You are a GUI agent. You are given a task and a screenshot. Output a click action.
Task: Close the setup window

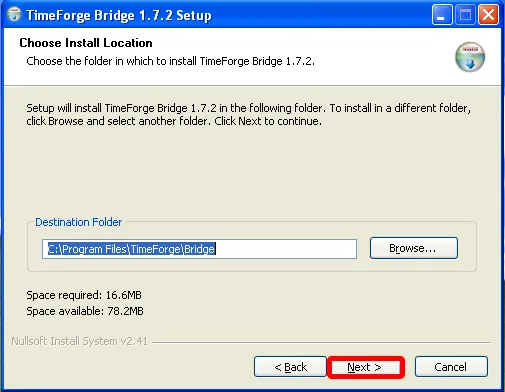click(488, 15)
